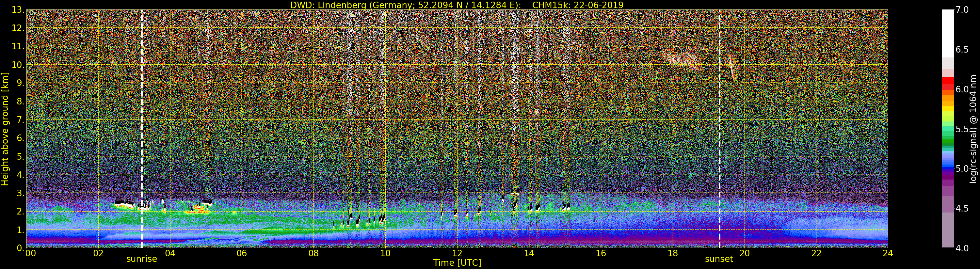Select the '5.0' colorbar tick value
This screenshot has width=980, height=269.
[962, 168]
